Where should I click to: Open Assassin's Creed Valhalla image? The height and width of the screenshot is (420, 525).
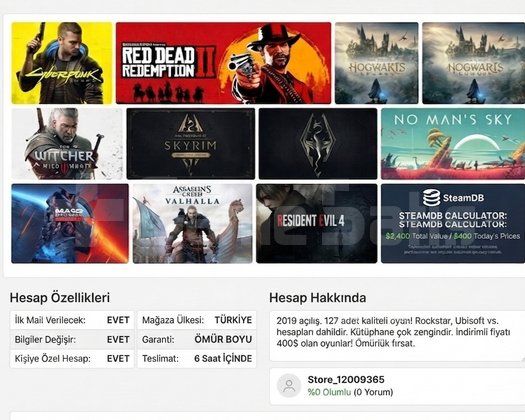[x=193, y=223]
